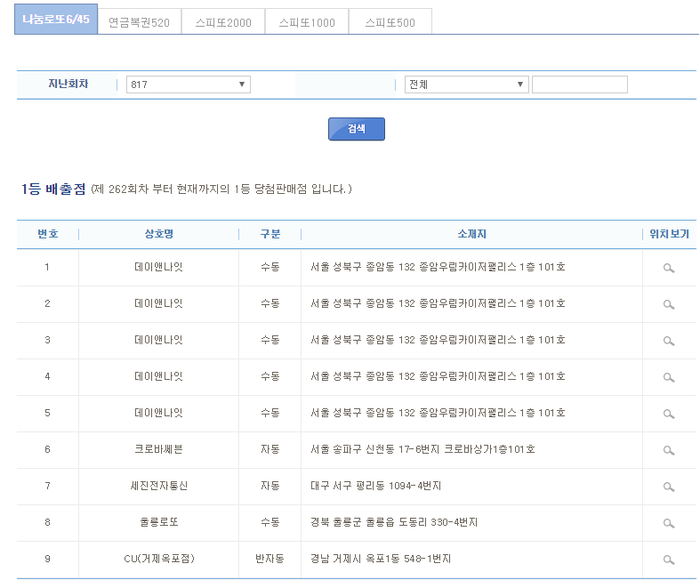Viewport: 700px width, 588px height.
Task: Show map for 세진전자통신
Action: pos(668,487)
